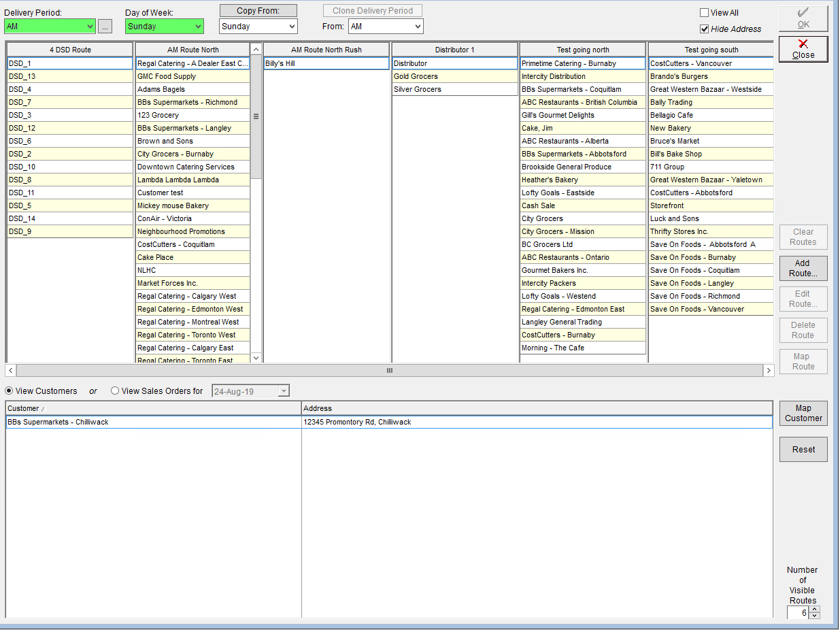Viewport: 840px width, 630px height.
Task: Click the Clone Delivery Period button
Action: (x=373, y=11)
